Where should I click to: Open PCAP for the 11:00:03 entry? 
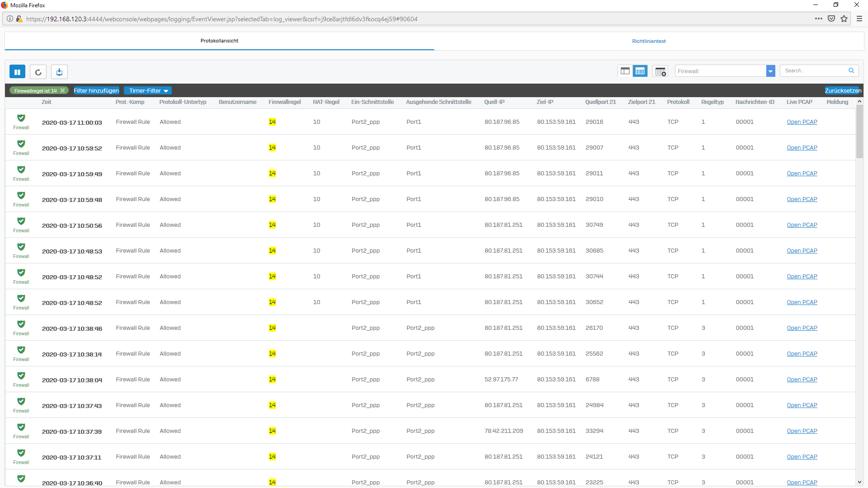pyautogui.click(x=802, y=122)
